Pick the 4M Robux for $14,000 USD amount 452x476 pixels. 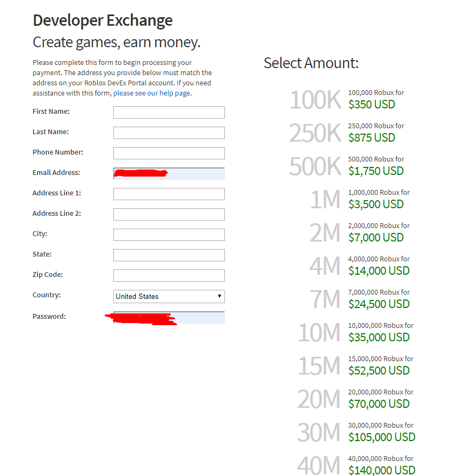click(x=360, y=266)
